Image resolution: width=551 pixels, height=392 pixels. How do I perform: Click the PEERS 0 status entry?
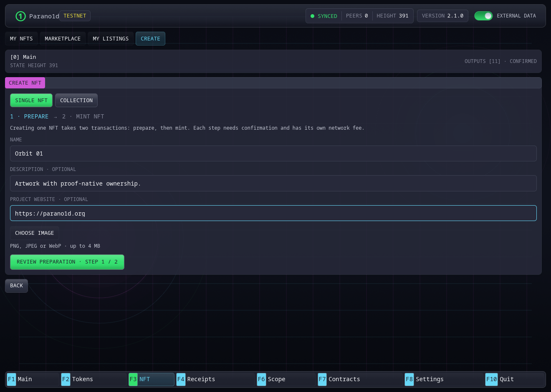[x=357, y=16]
